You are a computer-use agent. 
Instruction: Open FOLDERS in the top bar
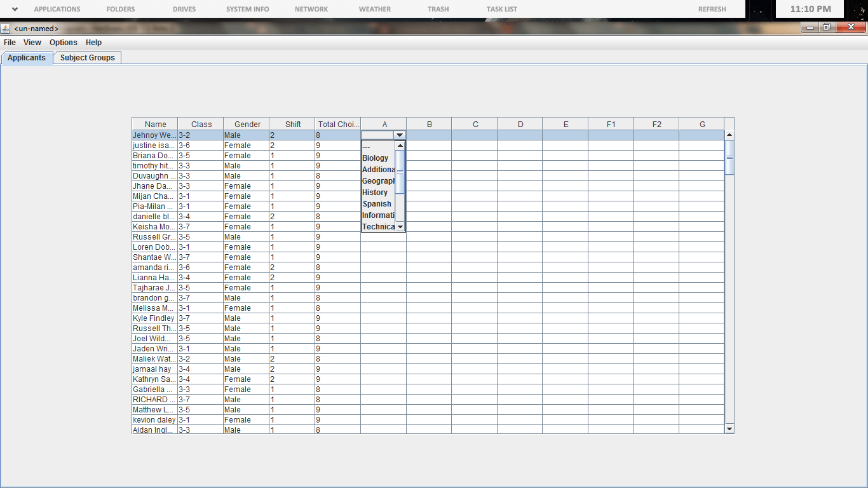[121, 10]
